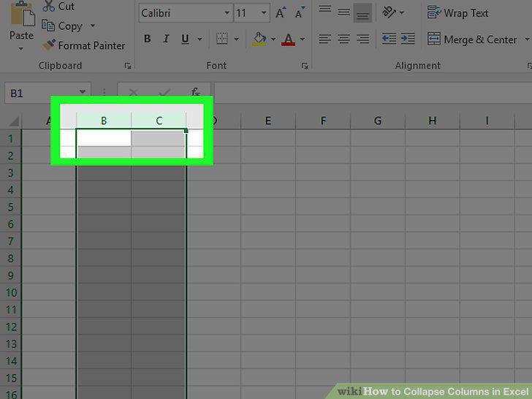This screenshot has height=399, width=532.
Task: Click the Select All corner triangle
Action: [13, 121]
